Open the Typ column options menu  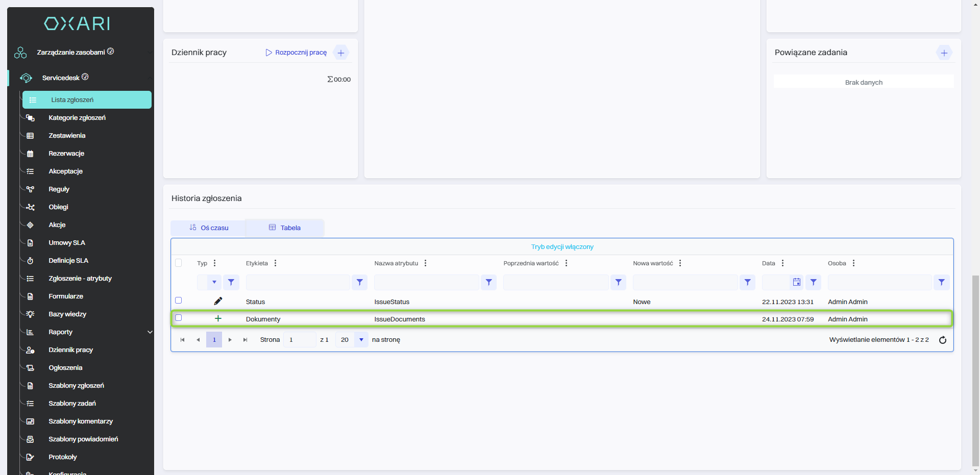214,263
